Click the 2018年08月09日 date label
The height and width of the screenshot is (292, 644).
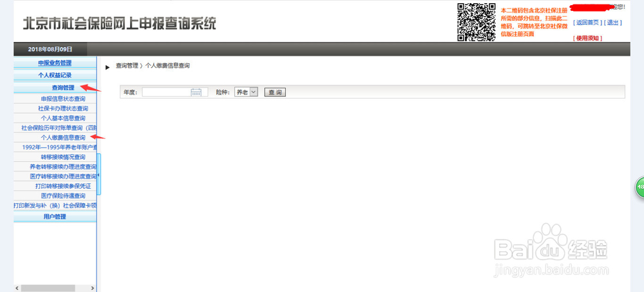[x=50, y=49]
